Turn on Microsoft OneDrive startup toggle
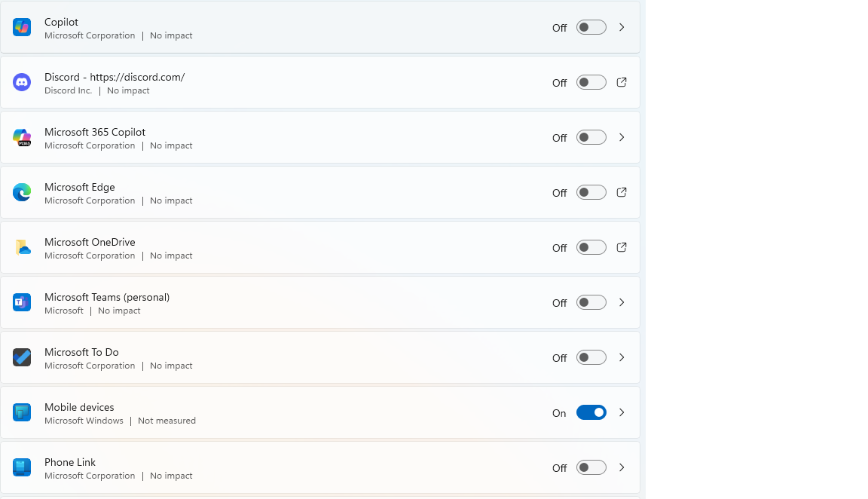The image size is (868, 499). point(591,248)
